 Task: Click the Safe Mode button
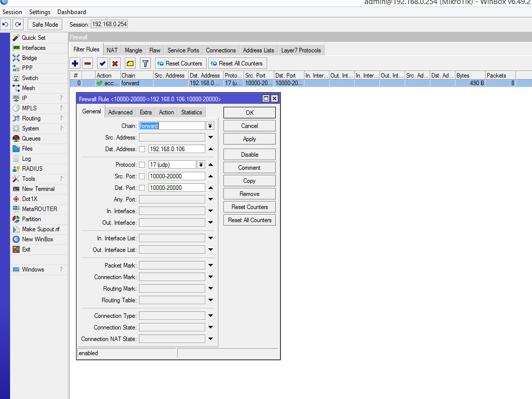pyautogui.click(x=45, y=25)
